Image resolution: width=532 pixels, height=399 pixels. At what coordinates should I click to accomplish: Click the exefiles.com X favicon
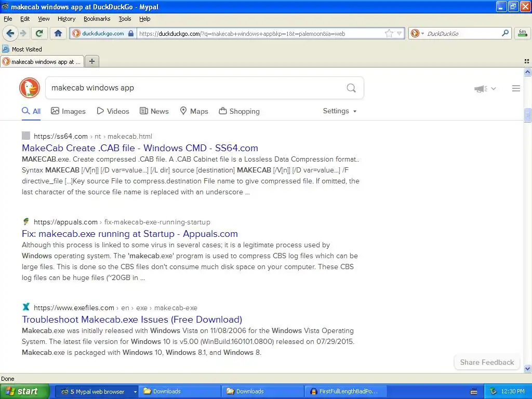click(26, 307)
